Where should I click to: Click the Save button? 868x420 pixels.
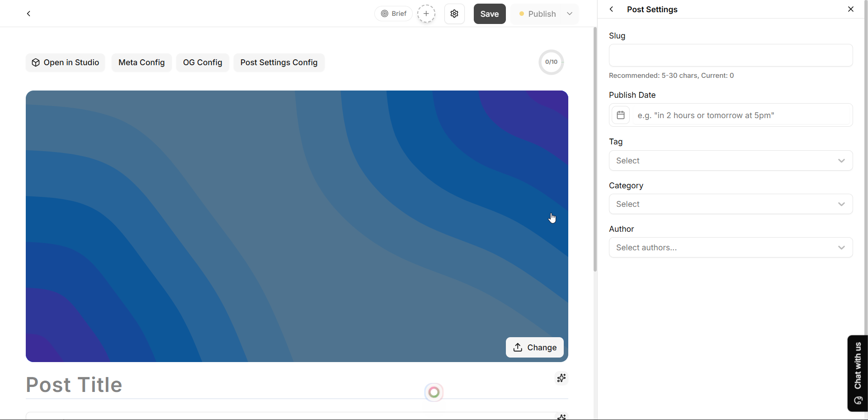490,14
